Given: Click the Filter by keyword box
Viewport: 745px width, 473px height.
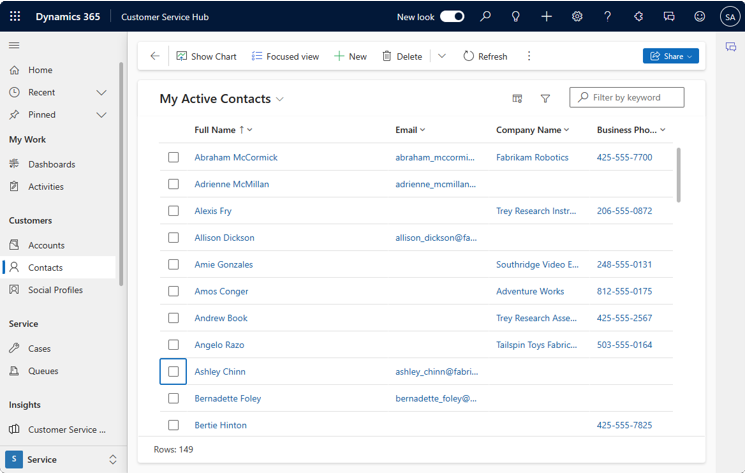Looking at the screenshot, I should coord(627,97).
